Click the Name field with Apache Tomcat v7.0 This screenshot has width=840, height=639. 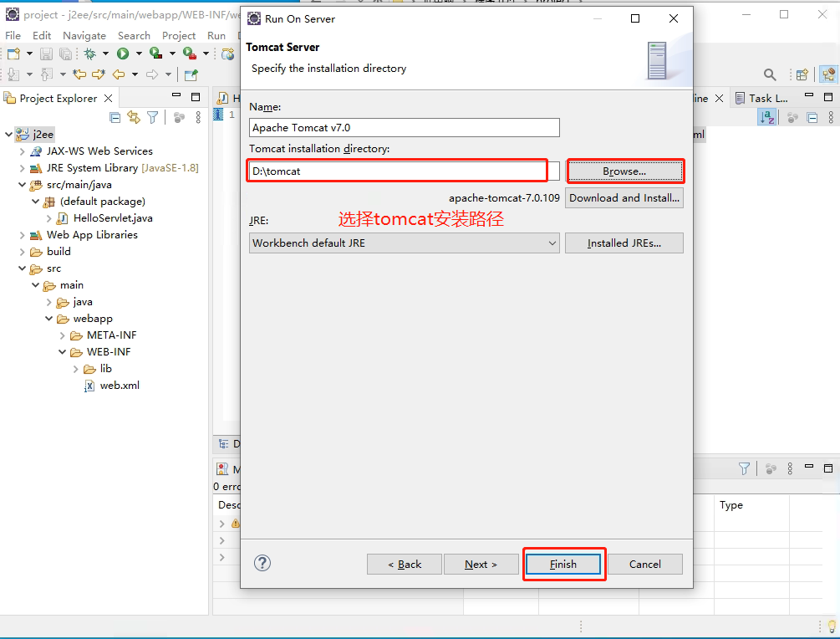405,128
